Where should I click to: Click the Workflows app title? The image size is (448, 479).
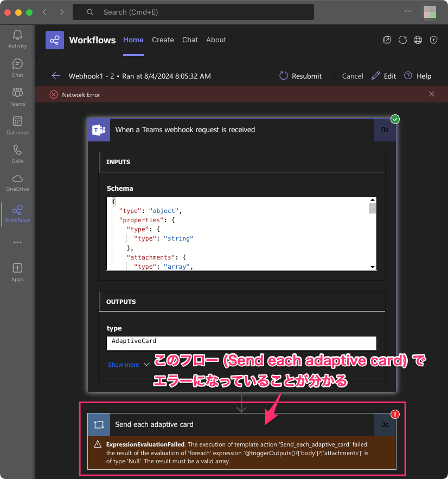point(92,40)
